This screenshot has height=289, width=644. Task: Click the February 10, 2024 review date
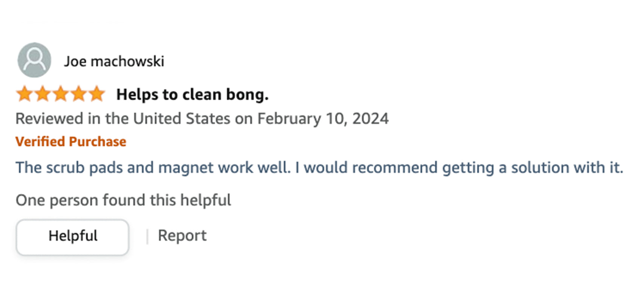click(323, 119)
